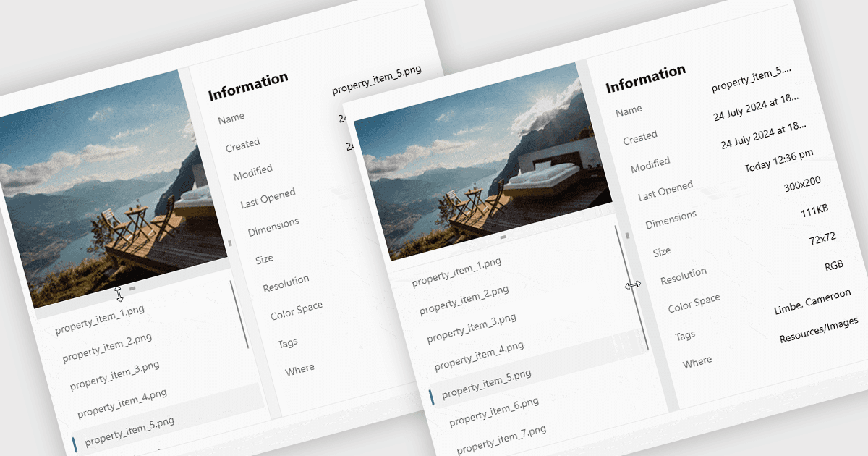Select property_item_2.png in the front window list
Screen dimensions: 868x456
click(x=464, y=300)
